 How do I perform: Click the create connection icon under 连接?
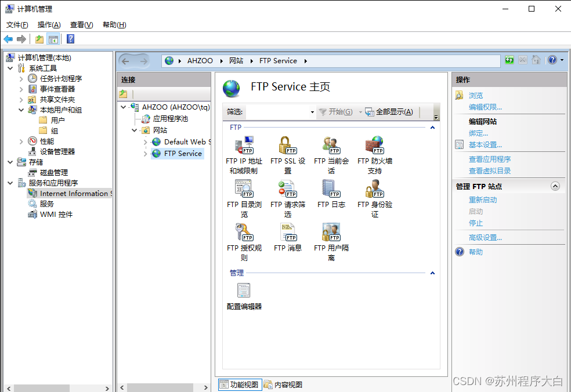coord(124,94)
